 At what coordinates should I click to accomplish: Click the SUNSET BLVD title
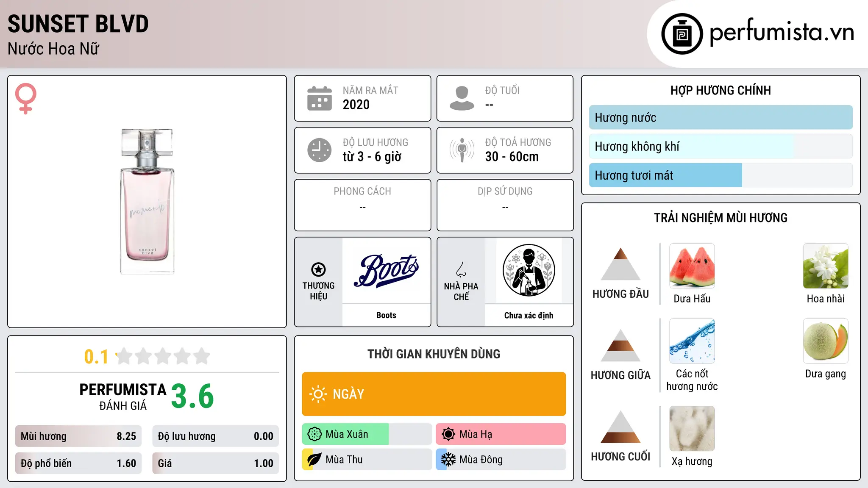(x=78, y=24)
